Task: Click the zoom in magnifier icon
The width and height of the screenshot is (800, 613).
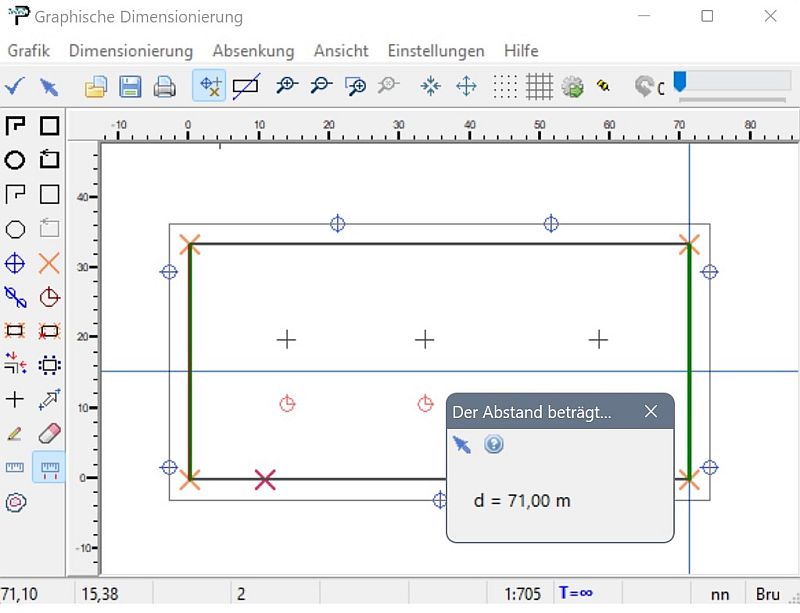Action: tap(287, 87)
